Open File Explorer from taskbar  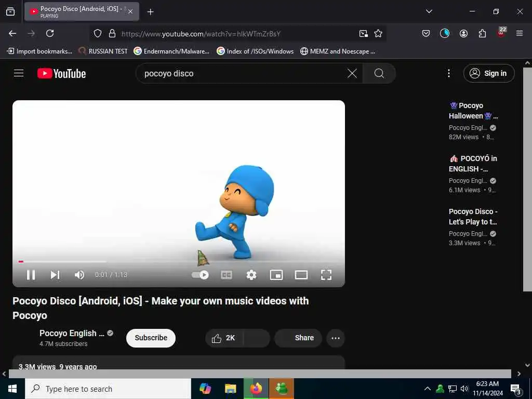(x=230, y=389)
